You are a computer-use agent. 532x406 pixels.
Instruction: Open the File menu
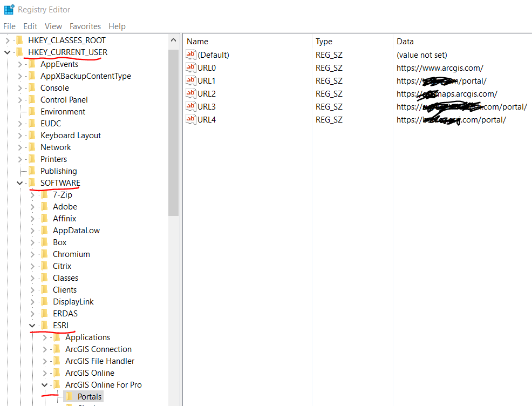click(x=10, y=26)
